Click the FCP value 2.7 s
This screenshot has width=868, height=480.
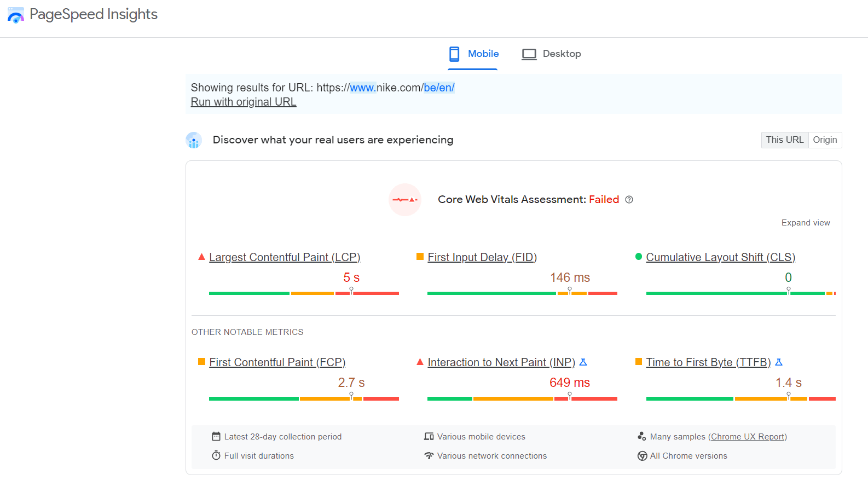click(351, 383)
